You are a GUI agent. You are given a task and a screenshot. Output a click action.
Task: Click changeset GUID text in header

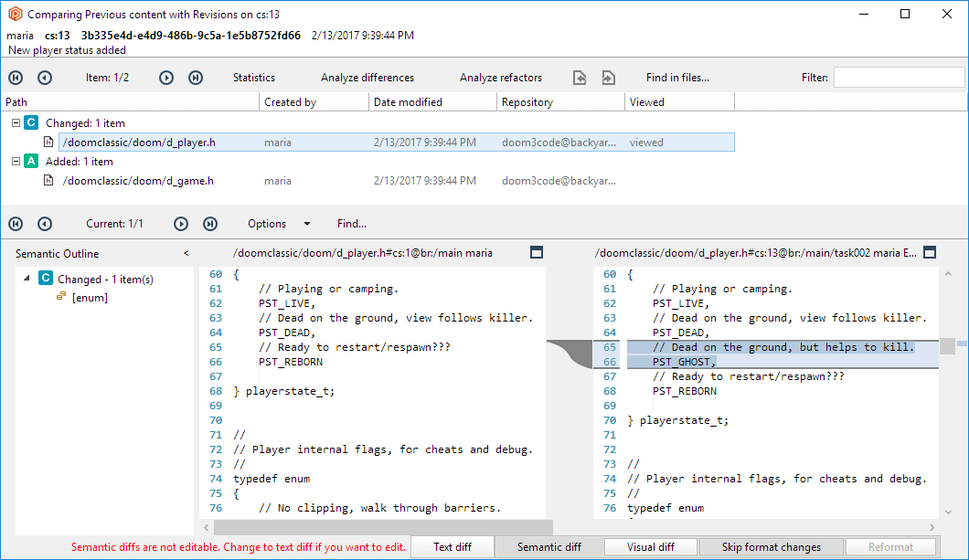tap(191, 36)
